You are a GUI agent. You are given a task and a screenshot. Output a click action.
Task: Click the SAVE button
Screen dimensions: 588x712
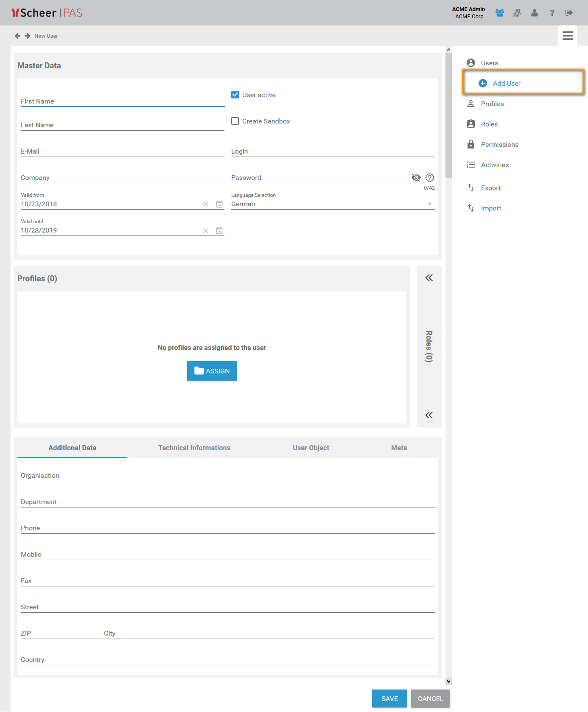pyautogui.click(x=389, y=699)
